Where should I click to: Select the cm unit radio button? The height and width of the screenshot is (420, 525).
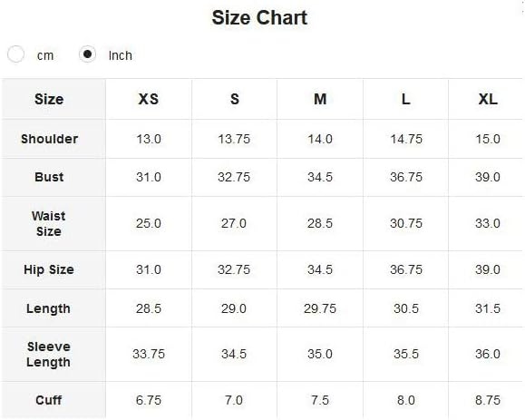click(x=15, y=54)
